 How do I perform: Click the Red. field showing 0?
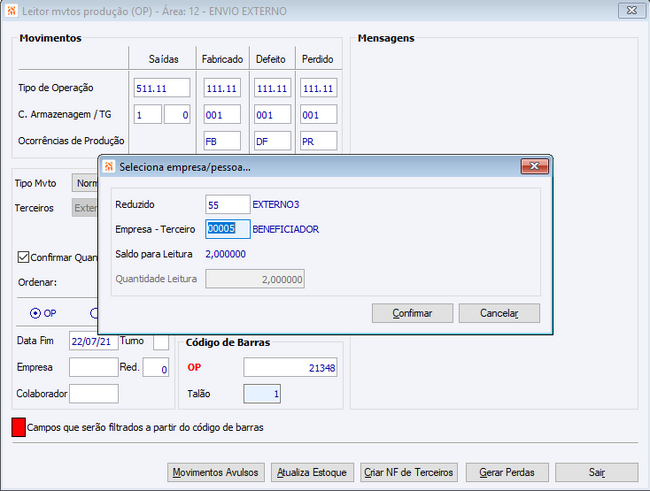tap(156, 367)
